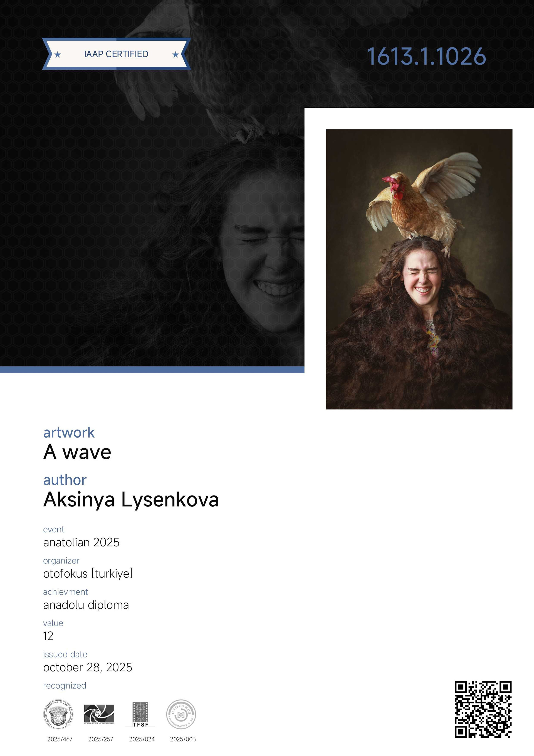The image size is (534, 756).
Task: Click recognition number 2025/024
Action: [x=142, y=739]
